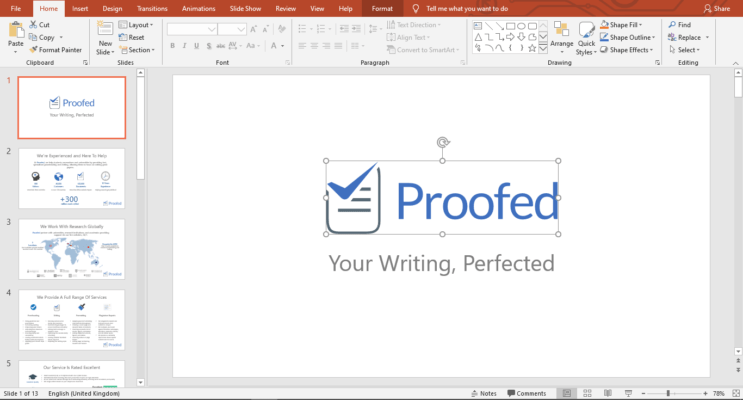743x400 pixels.
Task: Switch to Slide Sorter view
Action: click(588, 393)
